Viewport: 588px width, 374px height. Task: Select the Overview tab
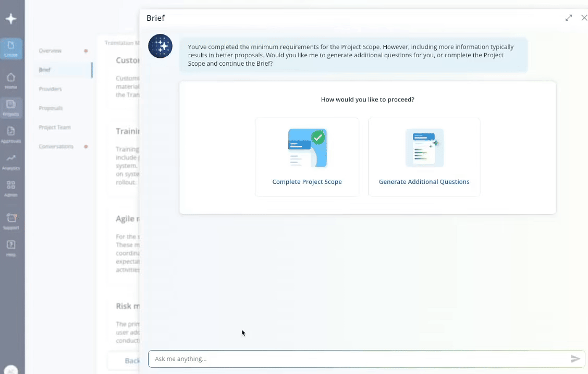point(50,51)
